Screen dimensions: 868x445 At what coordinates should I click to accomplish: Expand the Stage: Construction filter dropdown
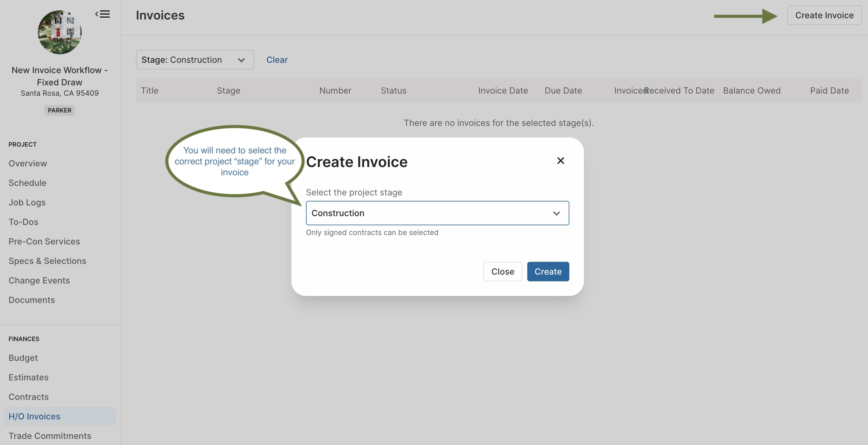pyautogui.click(x=195, y=60)
